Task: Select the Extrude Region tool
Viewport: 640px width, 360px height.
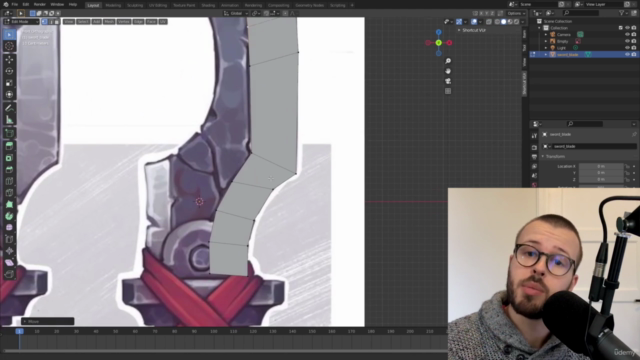Action: 9,146
